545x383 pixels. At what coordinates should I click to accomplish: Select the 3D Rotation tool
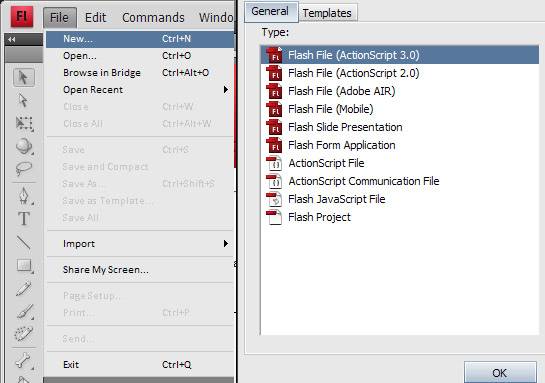click(24, 146)
